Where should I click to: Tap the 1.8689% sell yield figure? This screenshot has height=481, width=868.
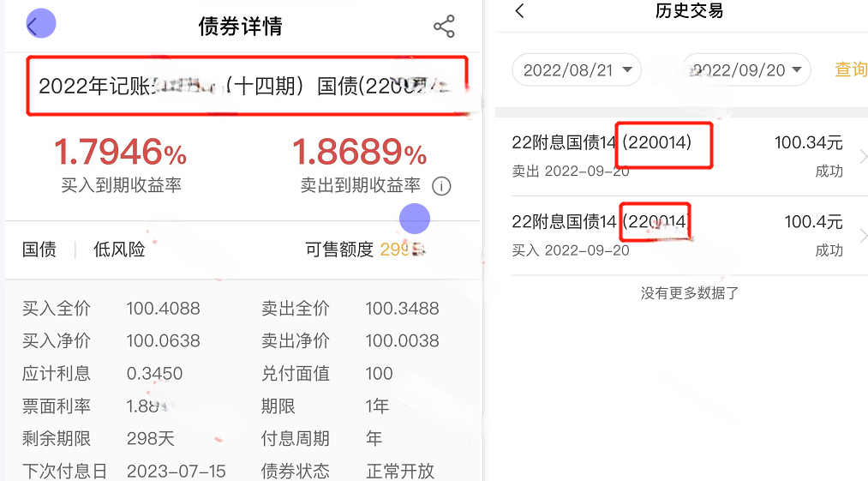click(x=359, y=153)
